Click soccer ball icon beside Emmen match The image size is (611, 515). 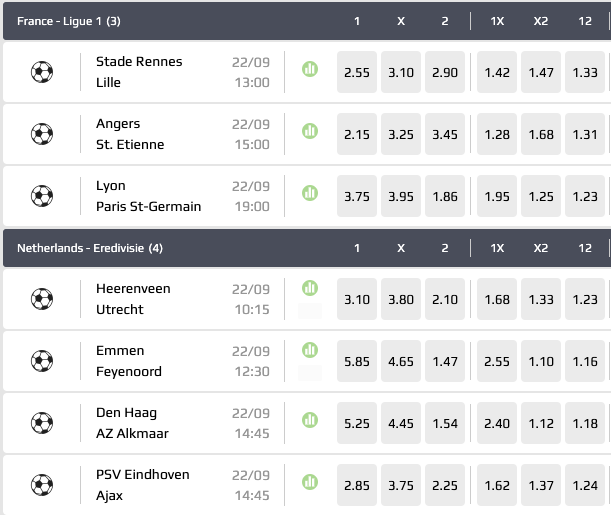tap(42, 361)
